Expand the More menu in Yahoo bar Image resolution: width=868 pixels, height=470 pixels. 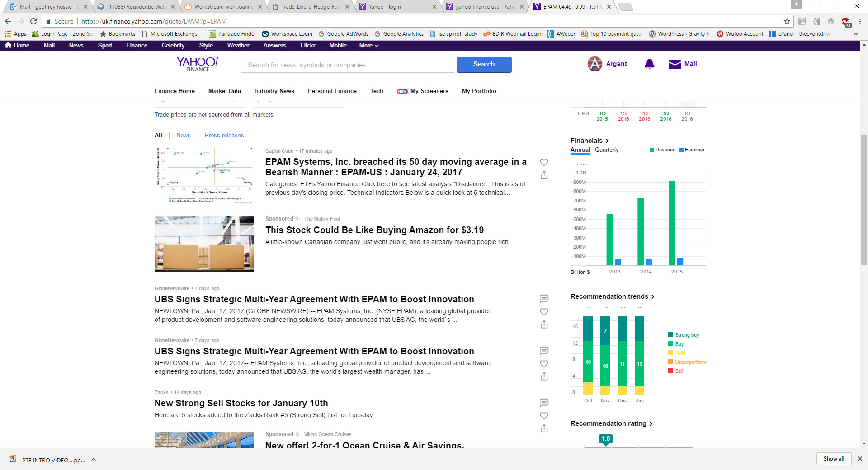(368, 46)
